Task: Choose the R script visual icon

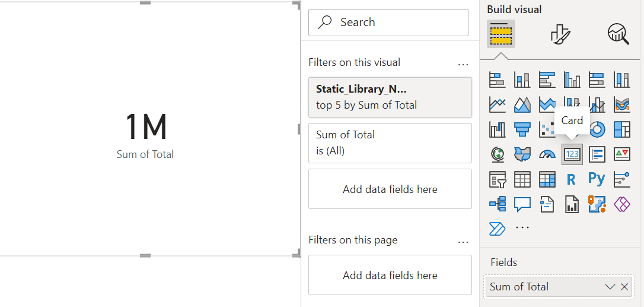Action: [x=572, y=179]
